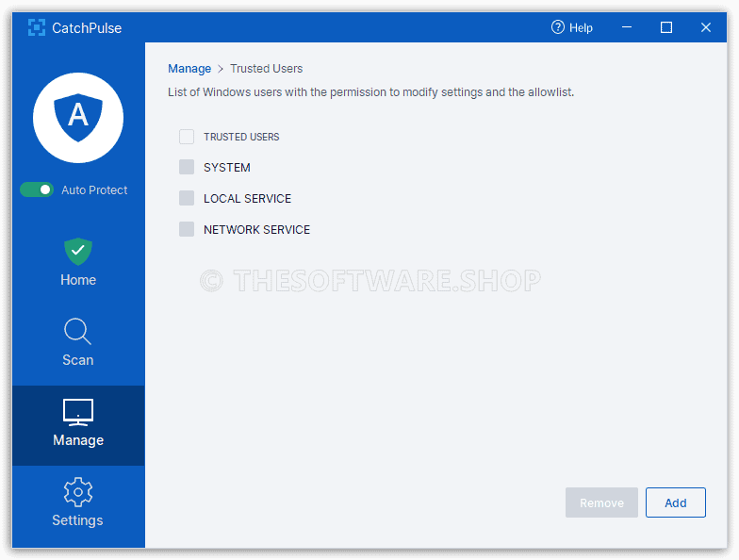
Task: Select the SYSTEM text label
Action: pos(226,168)
